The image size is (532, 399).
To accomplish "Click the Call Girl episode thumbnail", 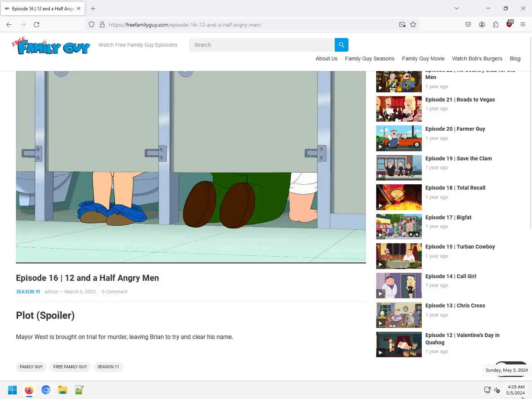I will click(399, 285).
